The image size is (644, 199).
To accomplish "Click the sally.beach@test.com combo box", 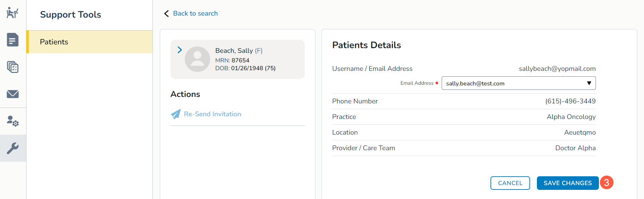I will pos(512,83).
